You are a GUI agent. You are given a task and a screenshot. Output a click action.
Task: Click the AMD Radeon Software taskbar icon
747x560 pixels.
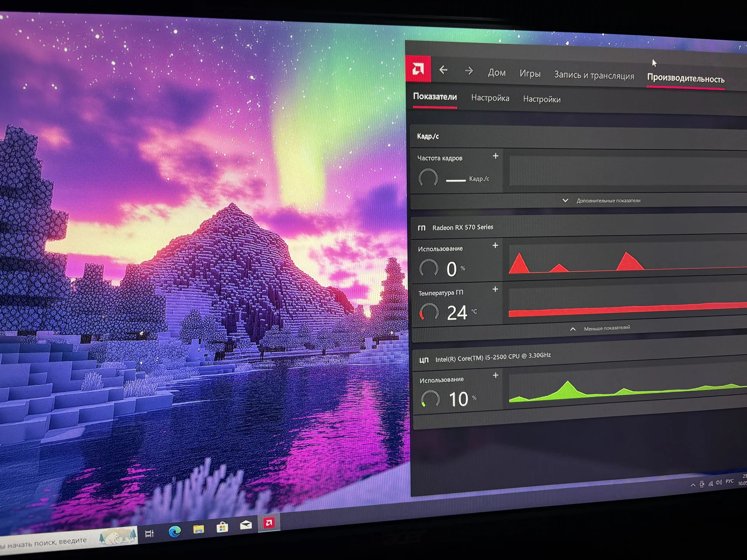(269, 523)
